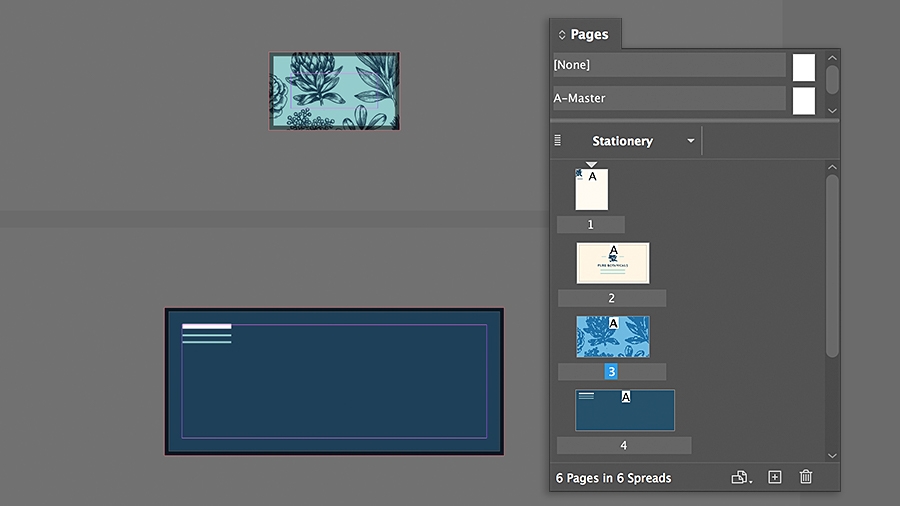Click down arrow of masters scrollbar
Screen dimensions: 900x506
[832, 111]
